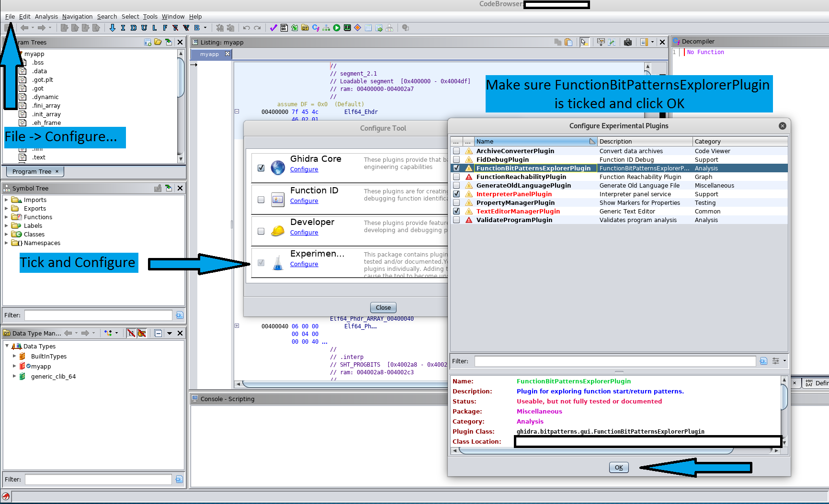Click the Filter field in experimental plugins dialog
Viewport: 829px width, 504px height.
pyautogui.click(x=615, y=361)
